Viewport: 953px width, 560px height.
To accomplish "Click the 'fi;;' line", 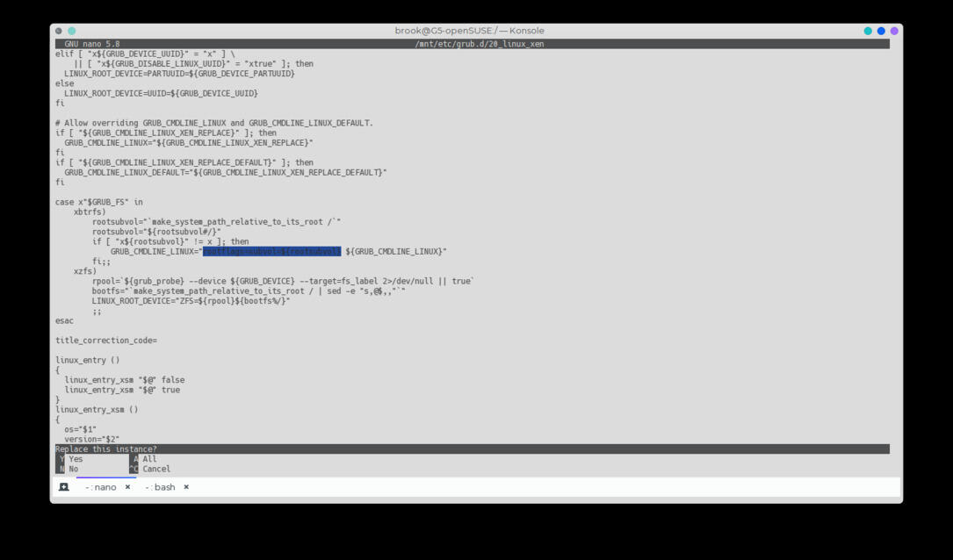I will coord(101,262).
